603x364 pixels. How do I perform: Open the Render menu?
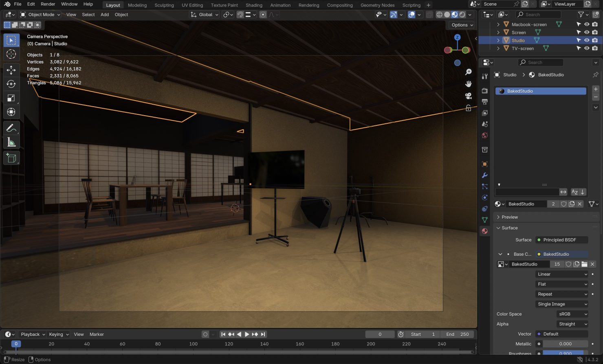tap(48, 4)
